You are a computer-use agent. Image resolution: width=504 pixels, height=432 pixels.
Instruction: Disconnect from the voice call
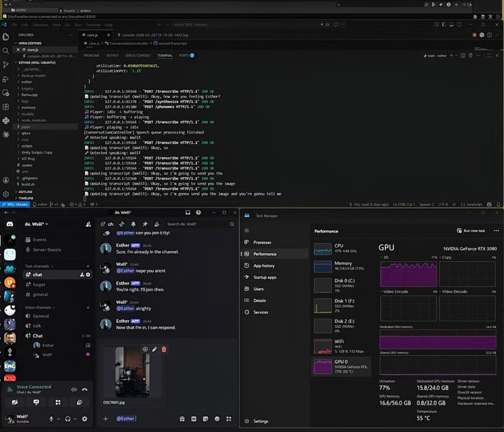pyautogui.click(x=85, y=389)
